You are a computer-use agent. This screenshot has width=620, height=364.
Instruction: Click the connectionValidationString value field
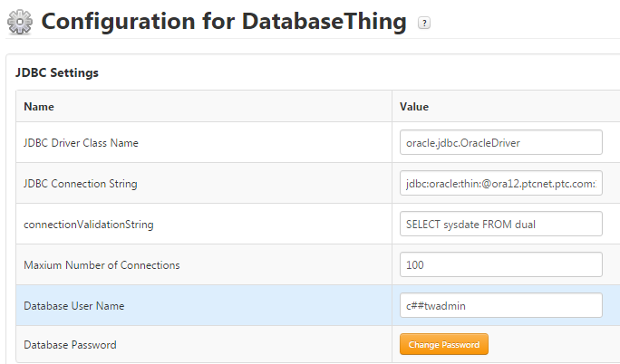(500, 224)
